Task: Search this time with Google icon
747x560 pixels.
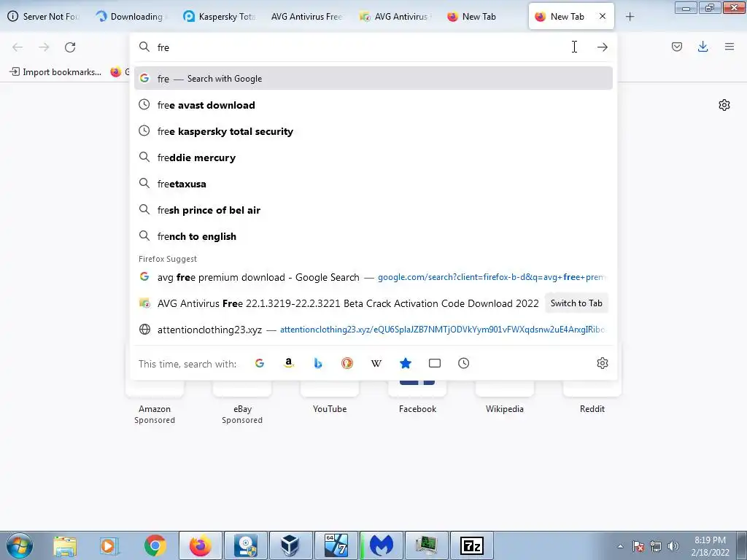Action: coord(260,363)
